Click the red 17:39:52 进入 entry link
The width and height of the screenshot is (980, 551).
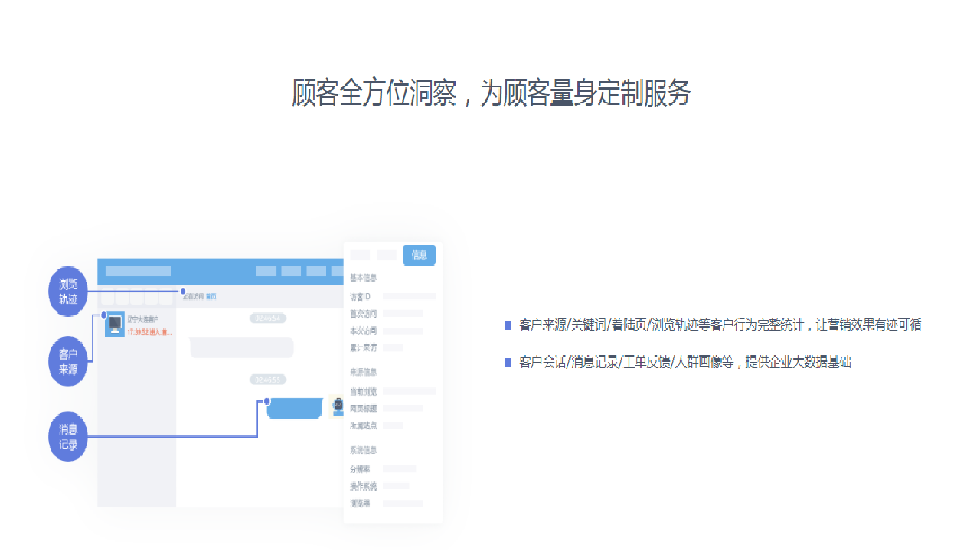point(150,331)
